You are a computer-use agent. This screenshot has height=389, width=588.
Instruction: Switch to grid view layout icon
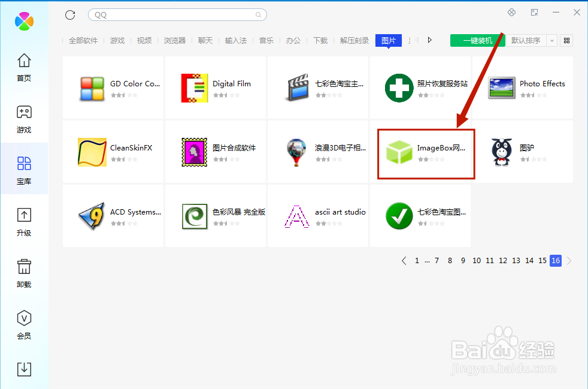(x=566, y=40)
